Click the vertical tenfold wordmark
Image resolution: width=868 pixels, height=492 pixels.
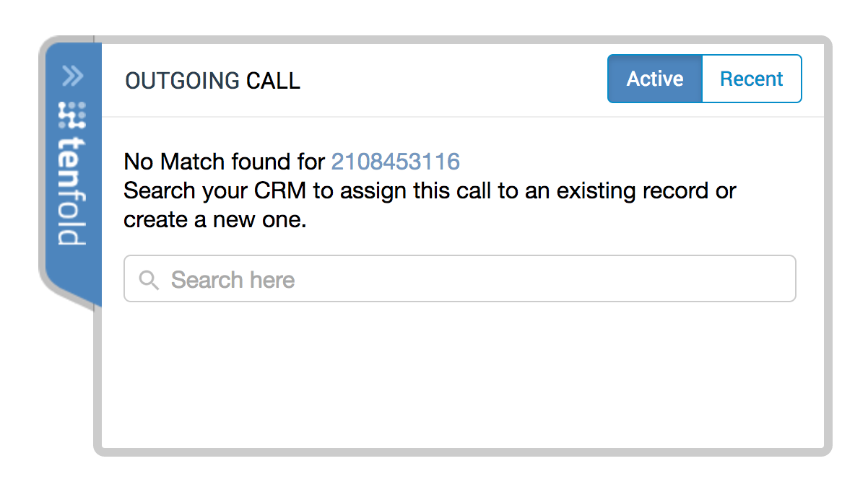[72, 191]
